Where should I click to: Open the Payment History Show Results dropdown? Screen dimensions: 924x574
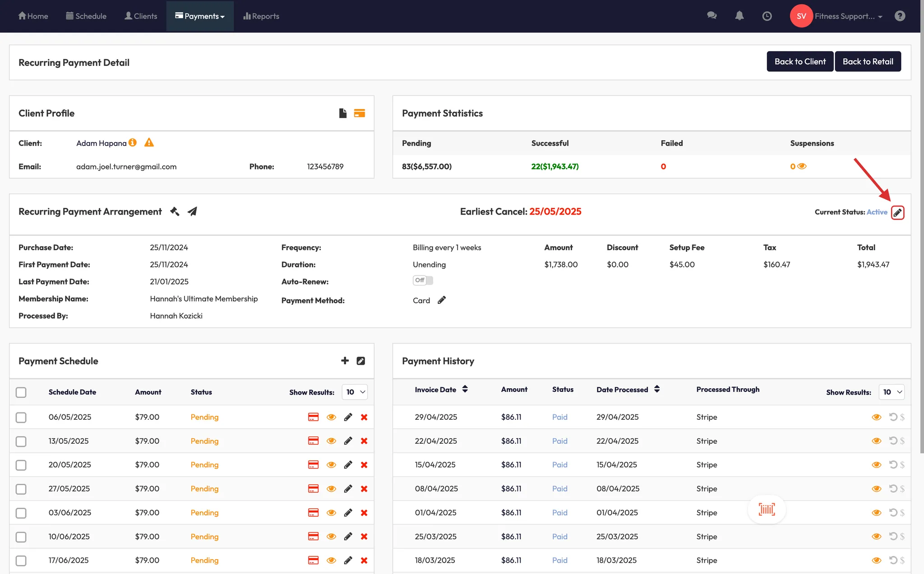892,392
